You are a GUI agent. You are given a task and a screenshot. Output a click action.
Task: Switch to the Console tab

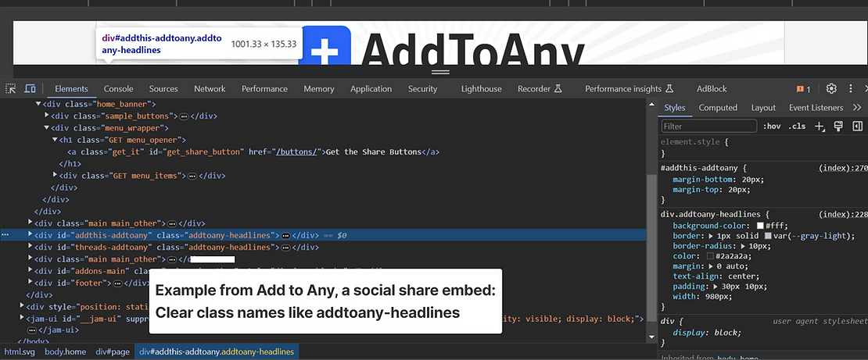(x=118, y=88)
